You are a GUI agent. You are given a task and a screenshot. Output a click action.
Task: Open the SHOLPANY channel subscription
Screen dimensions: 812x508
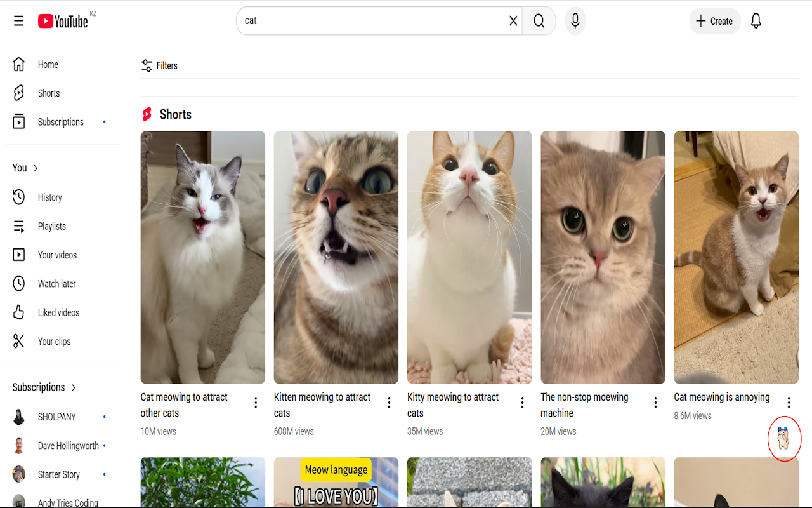56,417
